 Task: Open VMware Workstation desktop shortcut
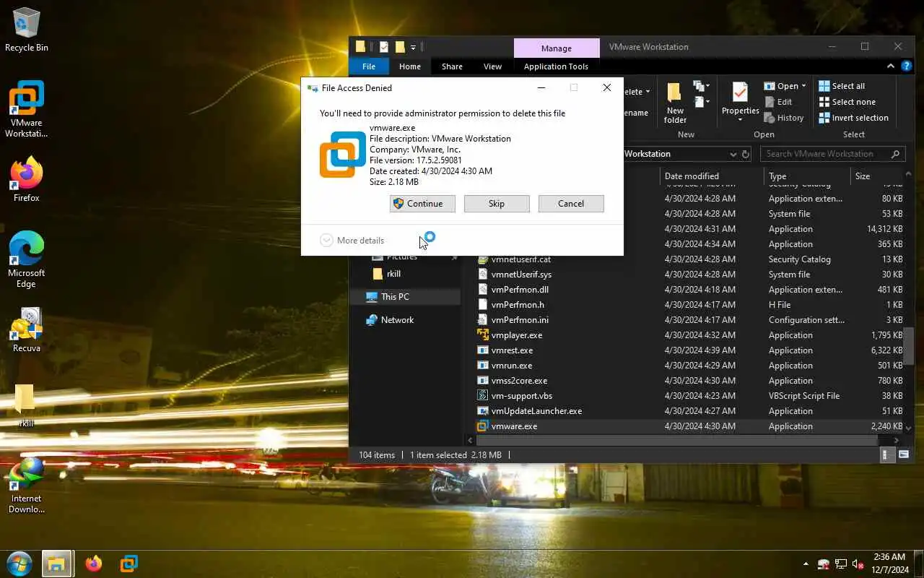tap(26, 109)
